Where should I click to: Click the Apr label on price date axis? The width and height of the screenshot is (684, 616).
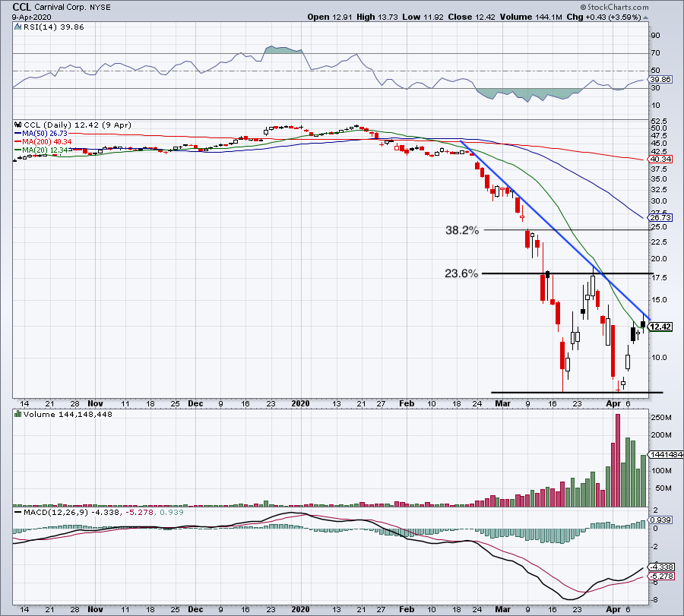[x=613, y=403]
